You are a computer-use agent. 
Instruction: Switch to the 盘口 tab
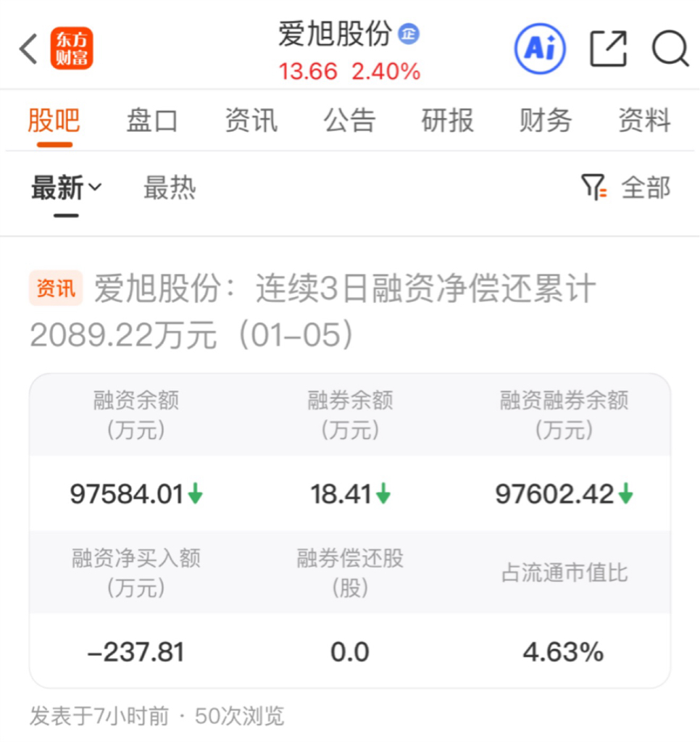pyautogui.click(x=152, y=120)
